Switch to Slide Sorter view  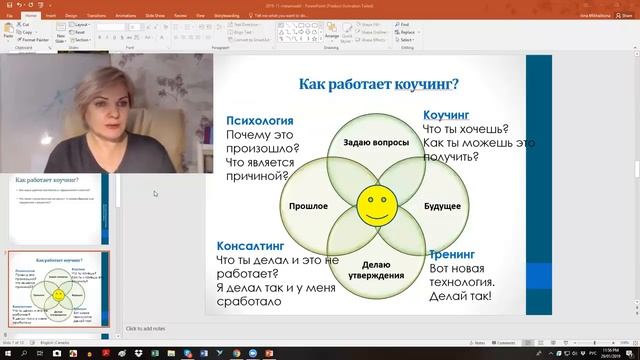click(541, 343)
